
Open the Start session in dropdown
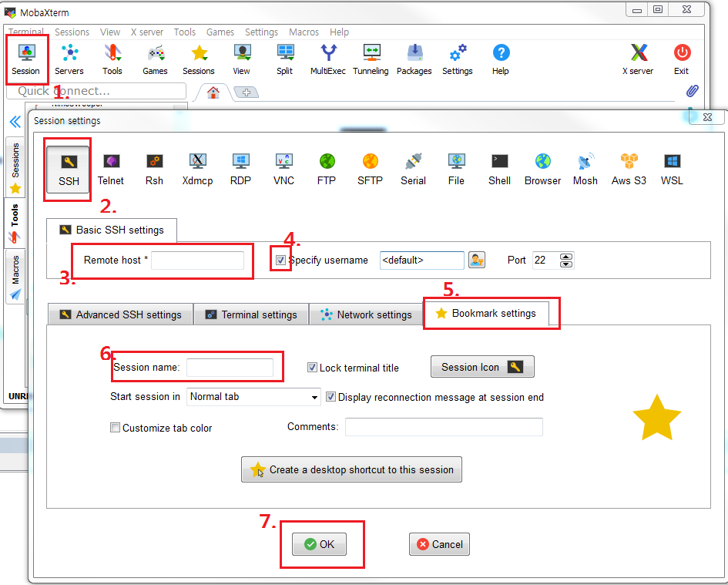pyautogui.click(x=253, y=397)
